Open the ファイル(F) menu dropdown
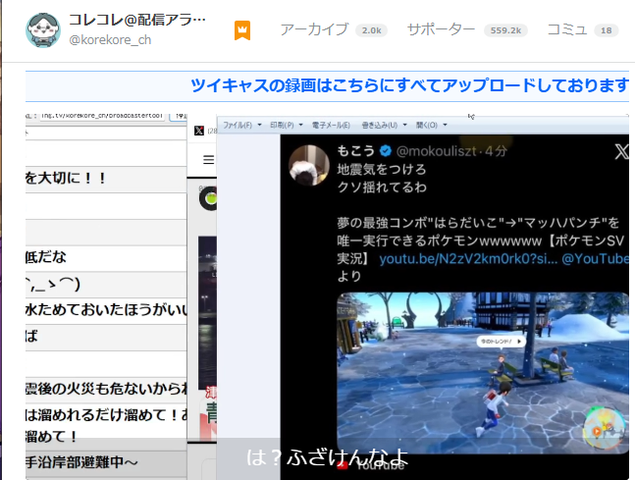 242,125
